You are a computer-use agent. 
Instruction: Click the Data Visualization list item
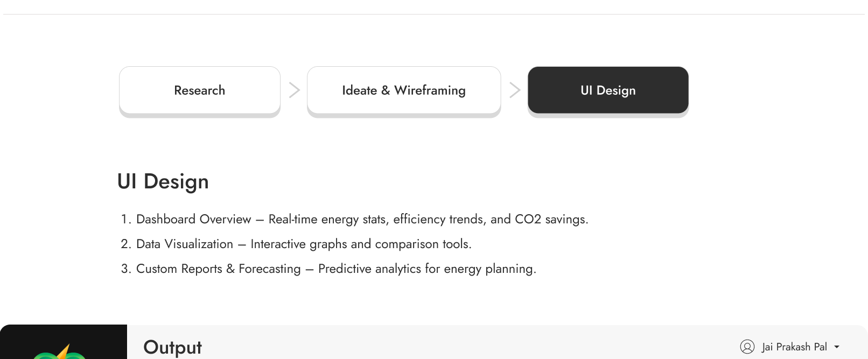pos(184,244)
